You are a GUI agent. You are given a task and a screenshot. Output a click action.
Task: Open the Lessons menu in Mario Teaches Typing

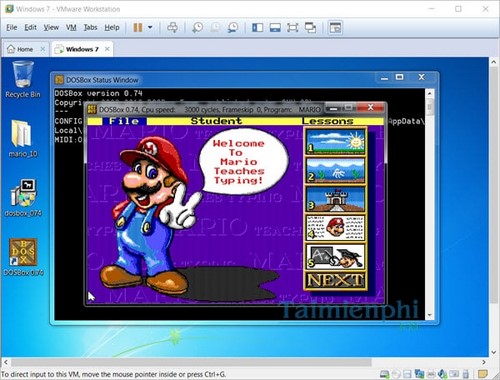click(x=328, y=121)
